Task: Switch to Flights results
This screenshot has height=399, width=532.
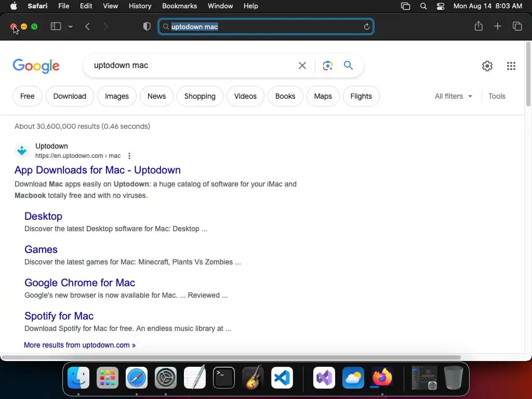Action: click(x=361, y=96)
